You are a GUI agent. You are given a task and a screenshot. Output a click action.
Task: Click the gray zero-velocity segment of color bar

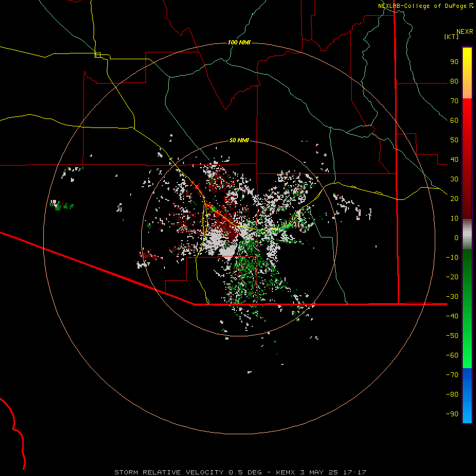coord(467,234)
